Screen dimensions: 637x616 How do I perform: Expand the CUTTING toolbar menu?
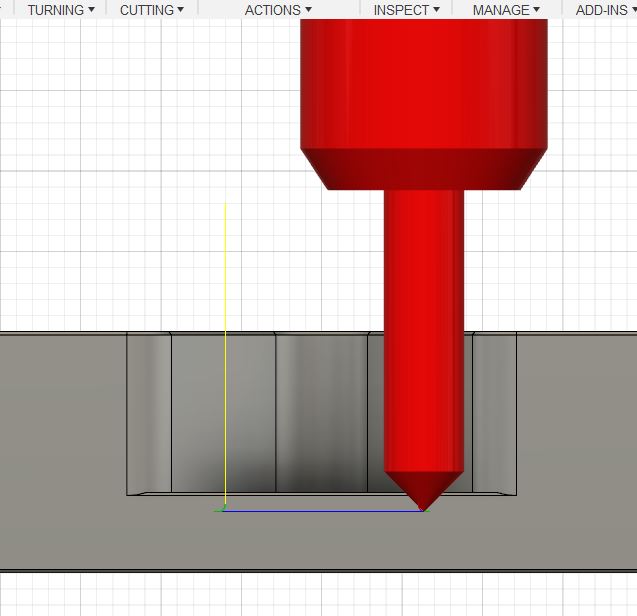click(x=152, y=10)
